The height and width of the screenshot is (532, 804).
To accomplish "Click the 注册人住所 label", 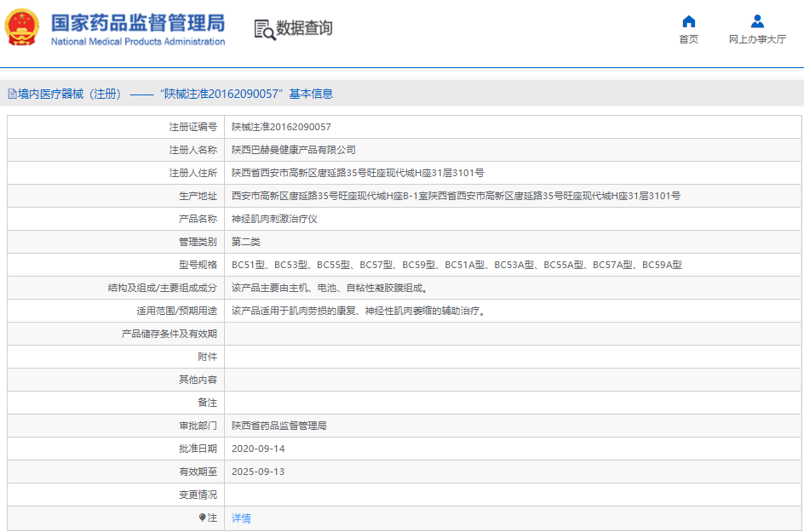I will coord(192,173).
